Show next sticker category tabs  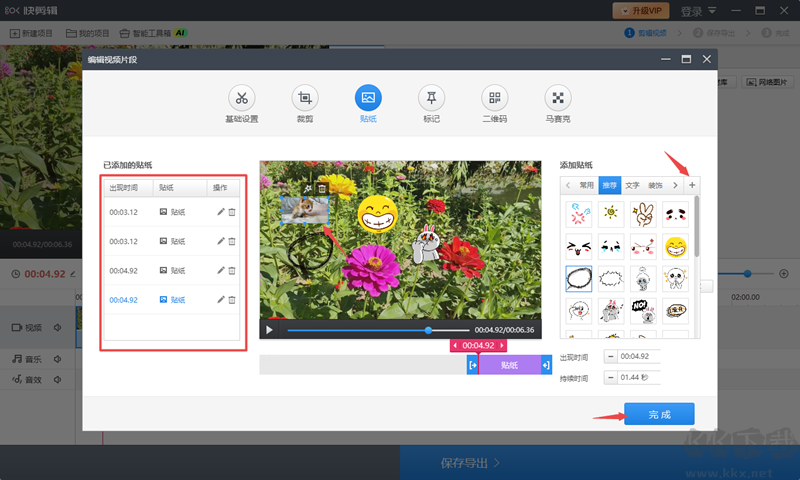(676, 185)
